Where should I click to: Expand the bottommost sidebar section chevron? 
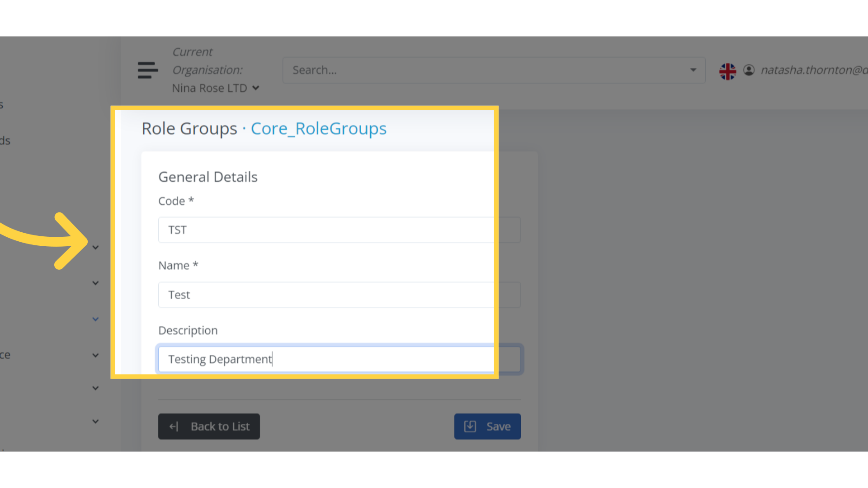95,421
